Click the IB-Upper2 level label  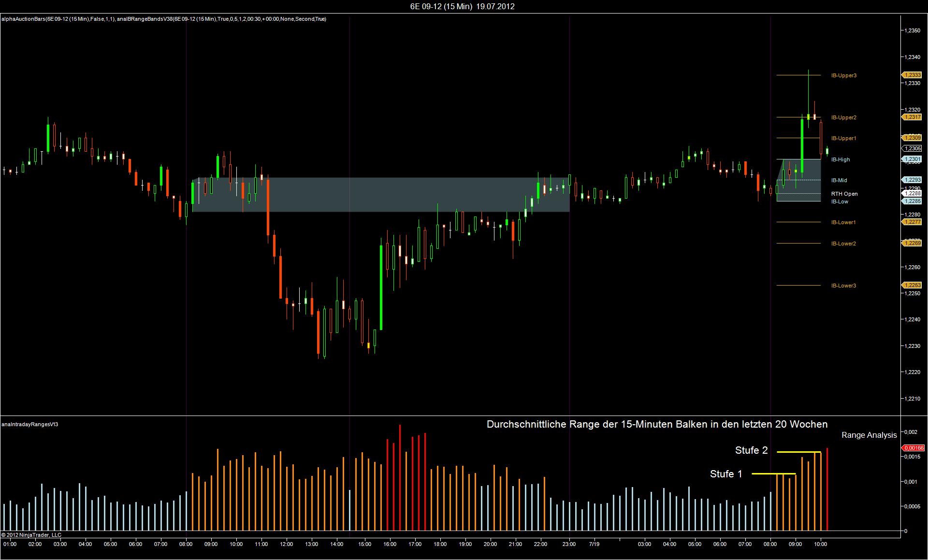click(x=844, y=117)
